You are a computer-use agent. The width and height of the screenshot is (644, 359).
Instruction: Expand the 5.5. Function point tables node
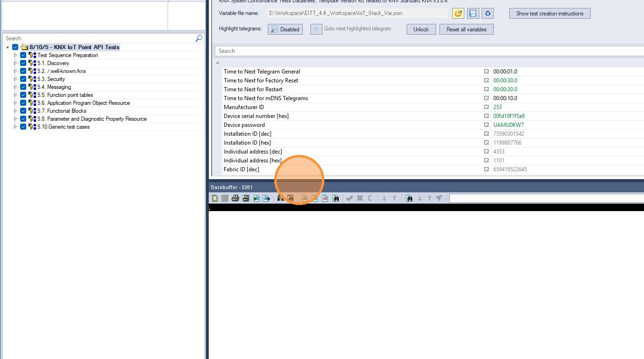15,95
